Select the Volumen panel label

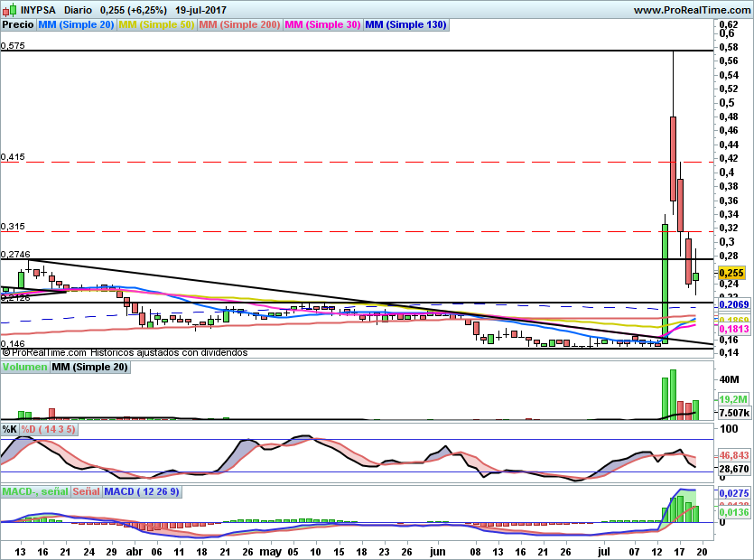24,367
